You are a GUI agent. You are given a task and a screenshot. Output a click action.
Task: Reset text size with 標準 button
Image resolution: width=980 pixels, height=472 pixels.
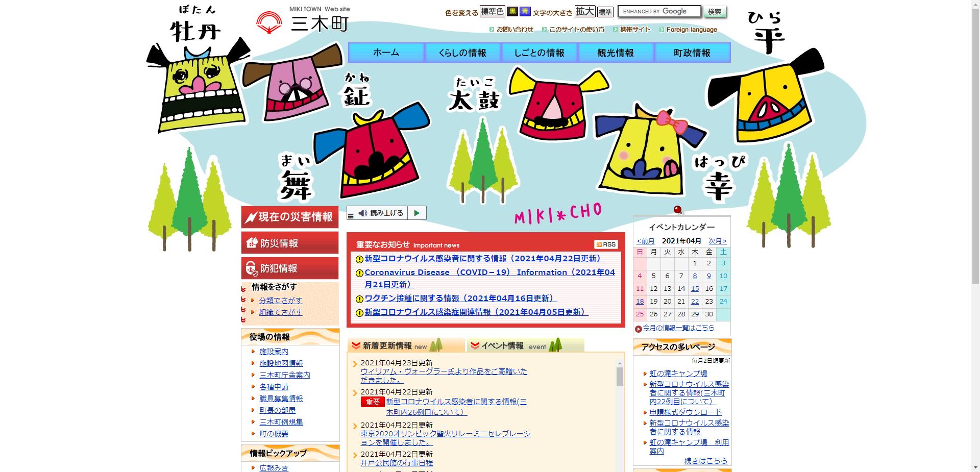click(605, 12)
